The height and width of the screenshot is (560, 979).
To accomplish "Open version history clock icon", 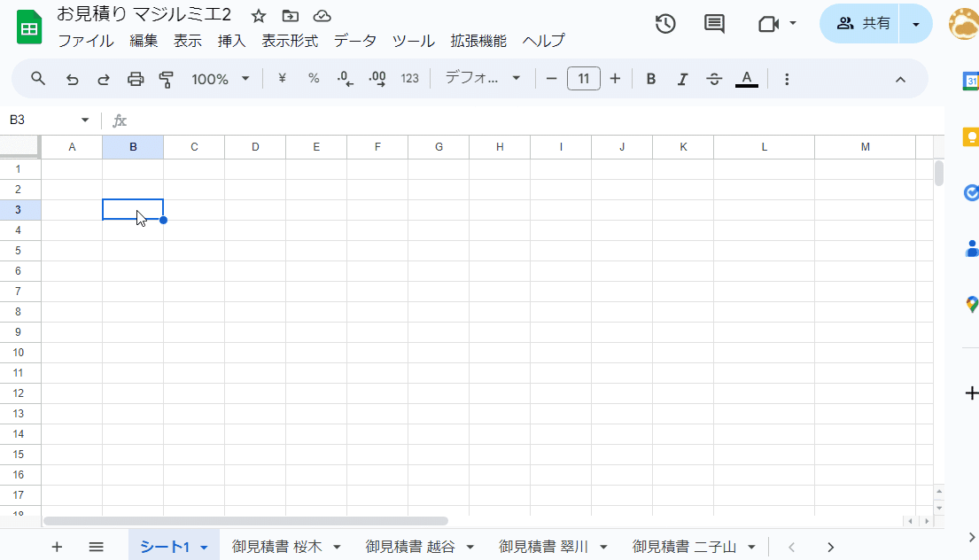I will coord(665,24).
